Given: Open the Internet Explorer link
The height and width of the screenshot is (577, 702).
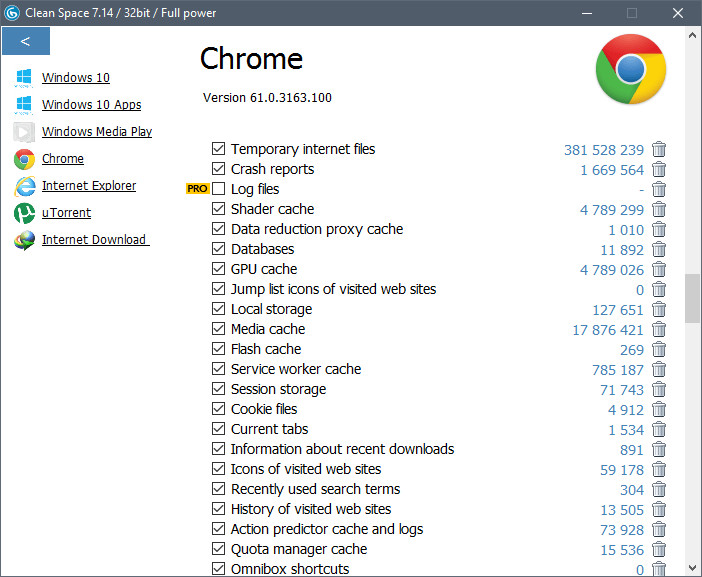Looking at the screenshot, I should (89, 185).
